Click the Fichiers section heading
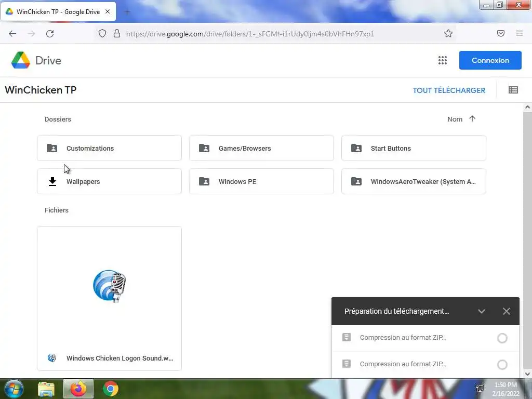 tap(56, 210)
